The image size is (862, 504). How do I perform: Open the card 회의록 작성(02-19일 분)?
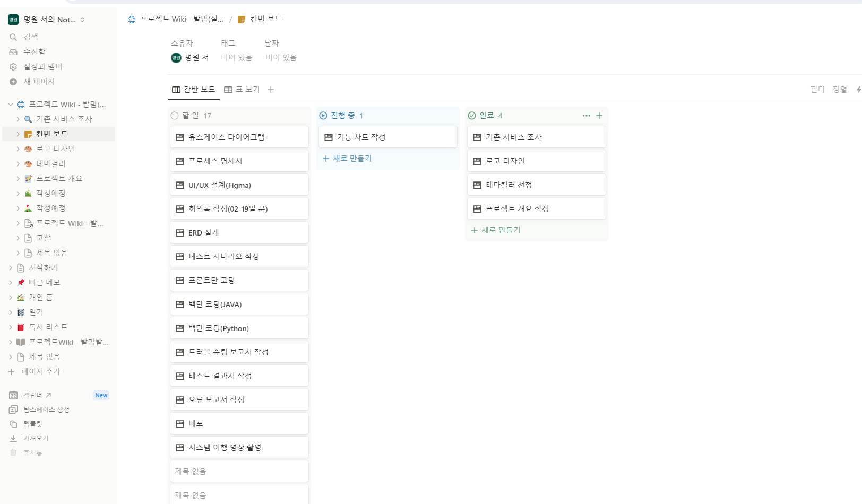point(239,209)
